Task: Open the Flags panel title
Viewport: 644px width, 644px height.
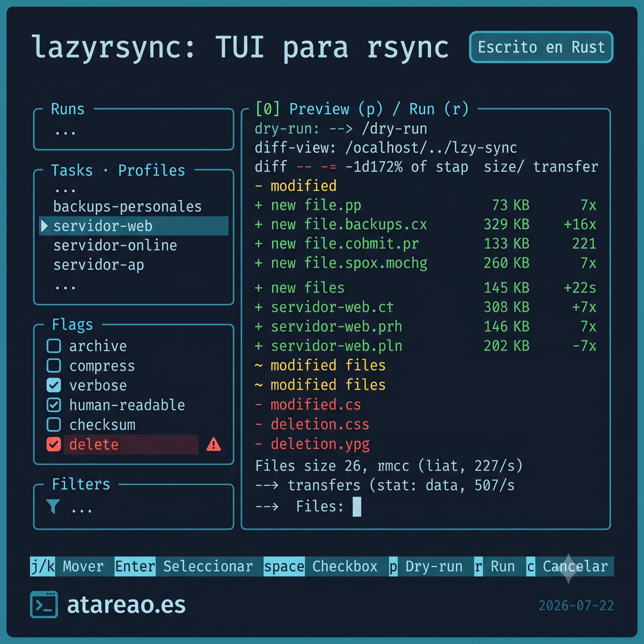Action: (72, 325)
